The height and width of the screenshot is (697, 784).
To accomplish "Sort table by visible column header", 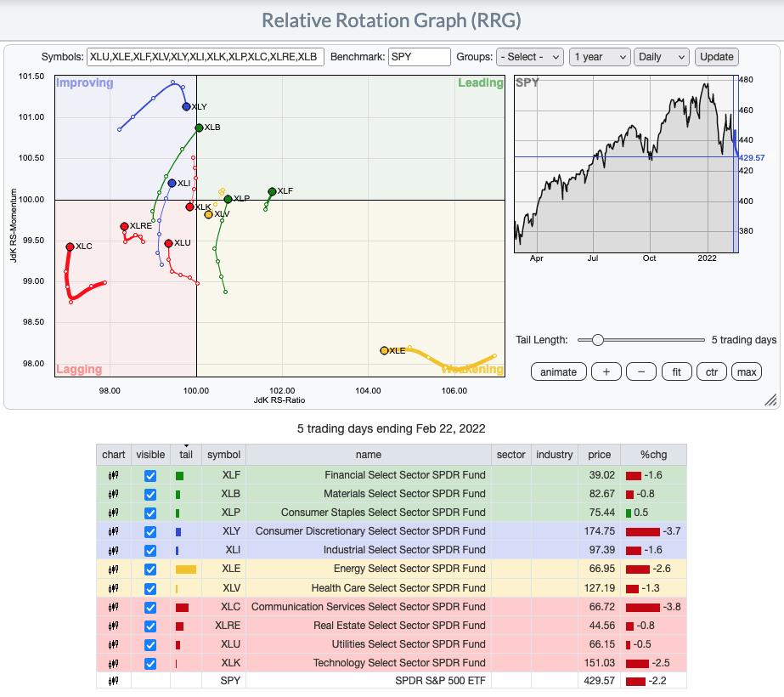I will [x=150, y=455].
